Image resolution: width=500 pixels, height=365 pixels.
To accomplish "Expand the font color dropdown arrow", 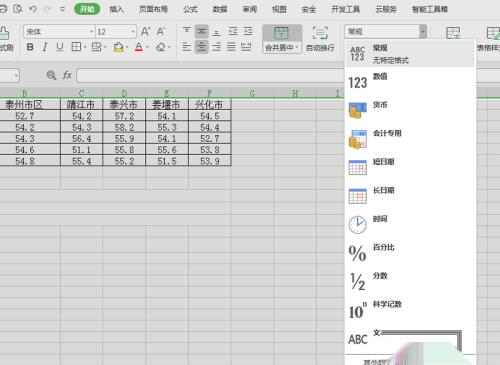I will 147,47.
